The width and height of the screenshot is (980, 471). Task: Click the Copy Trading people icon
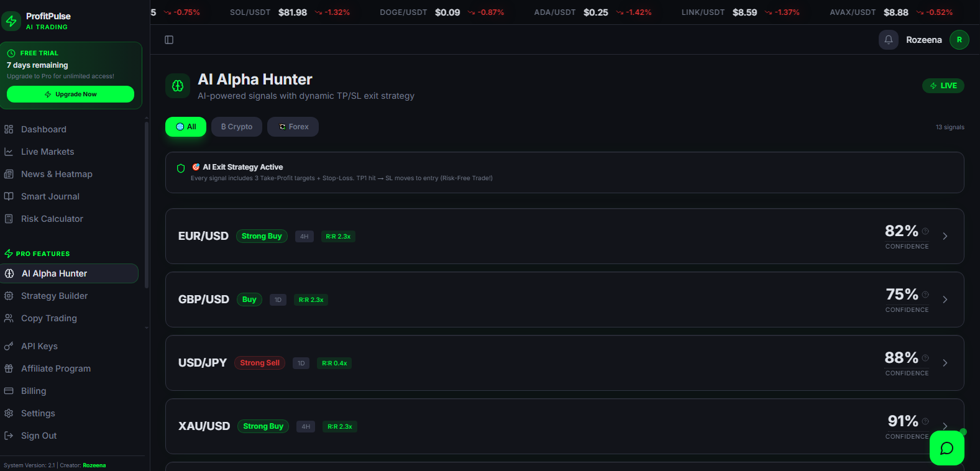[9, 318]
